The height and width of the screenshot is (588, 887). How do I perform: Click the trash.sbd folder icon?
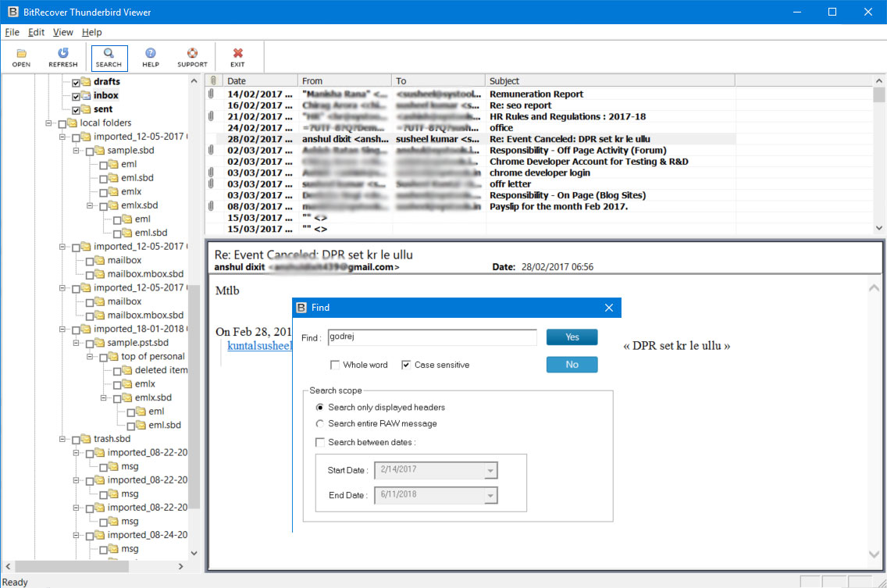click(x=85, y=439)
